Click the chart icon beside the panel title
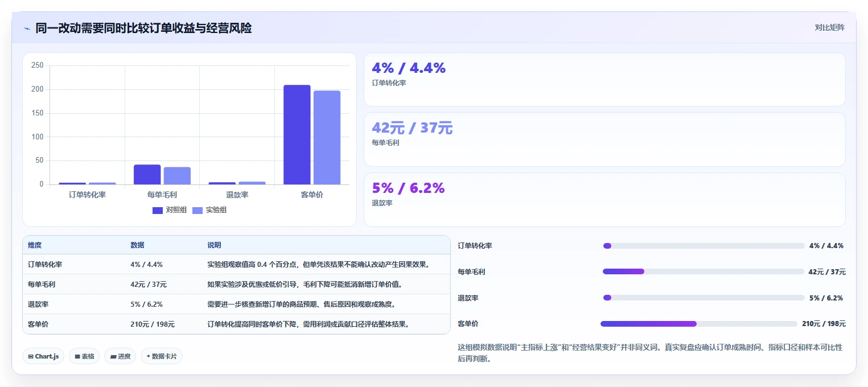Image resolution: width=868 pixels, height=387 pixels. [x=27, y=28]
